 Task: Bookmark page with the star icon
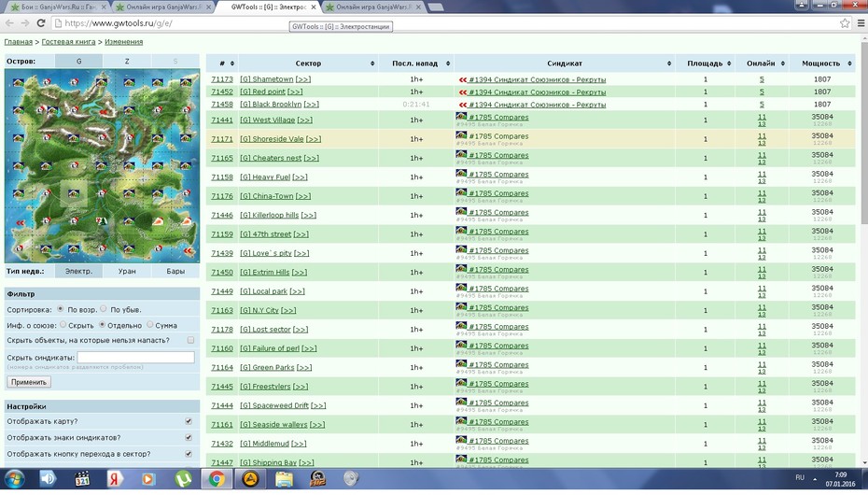[845, 23]
